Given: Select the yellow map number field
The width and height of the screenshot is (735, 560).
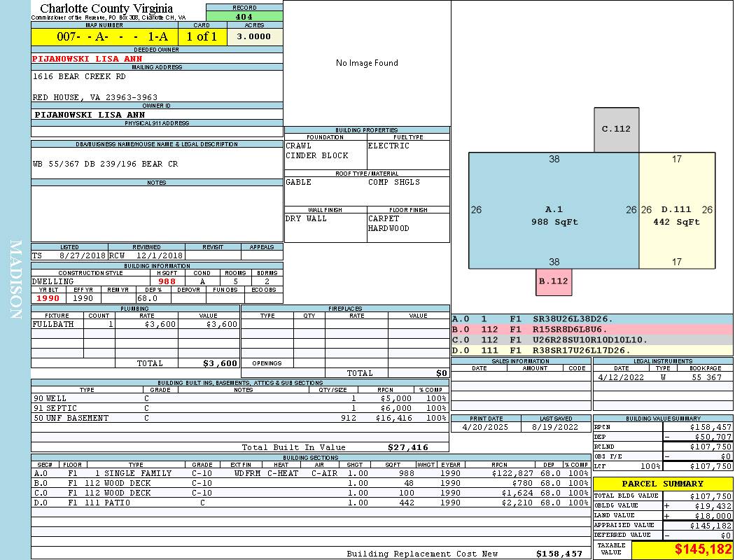Looking at the screenshot, I should [x=104, y=37].
